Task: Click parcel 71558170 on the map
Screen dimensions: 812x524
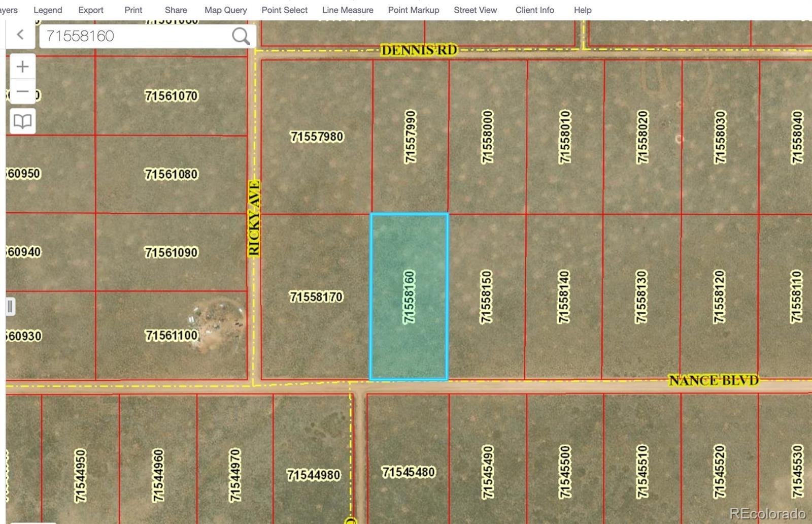Action: pos(316,297)
